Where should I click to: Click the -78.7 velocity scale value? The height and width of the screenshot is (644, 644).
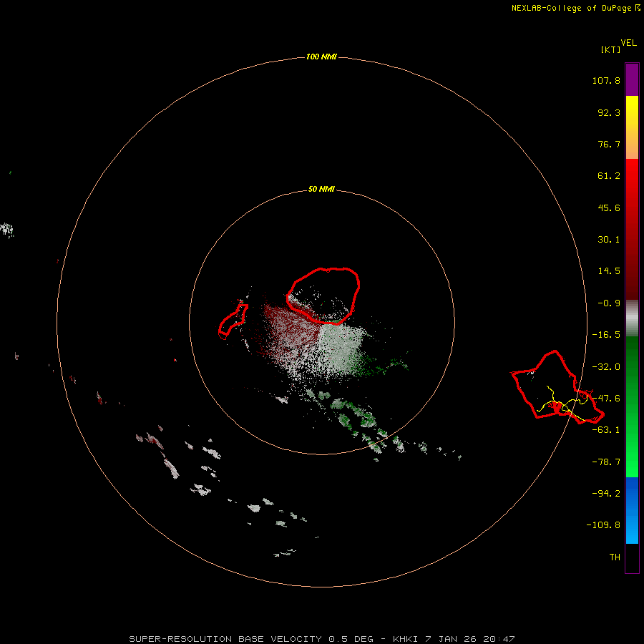point(606,462)
